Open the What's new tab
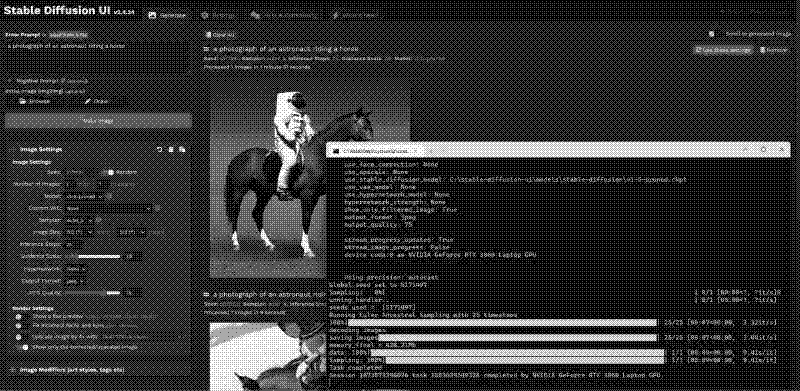Screen dimensions: 800x391 click(356, 15)
